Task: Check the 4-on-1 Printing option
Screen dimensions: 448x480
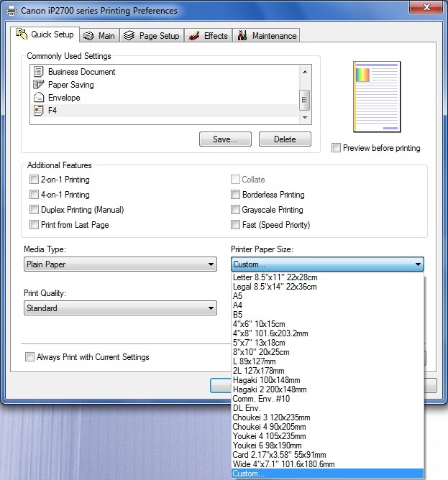Action: coord(34,195)
